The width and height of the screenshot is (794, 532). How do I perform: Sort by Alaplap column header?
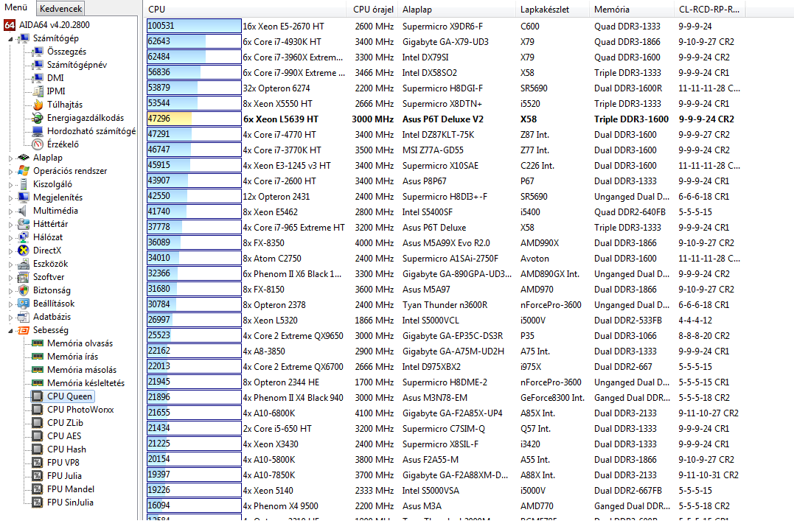(x=457, y=9)
